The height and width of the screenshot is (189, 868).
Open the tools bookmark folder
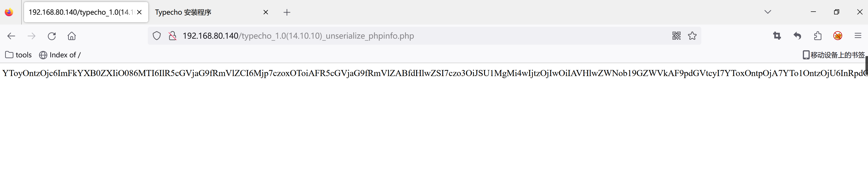[18, 55]
